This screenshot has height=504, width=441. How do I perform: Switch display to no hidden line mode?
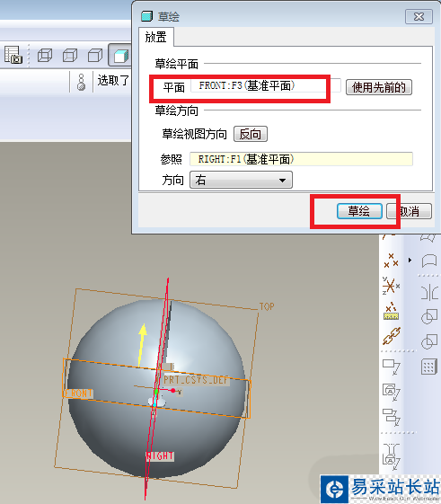95,56
